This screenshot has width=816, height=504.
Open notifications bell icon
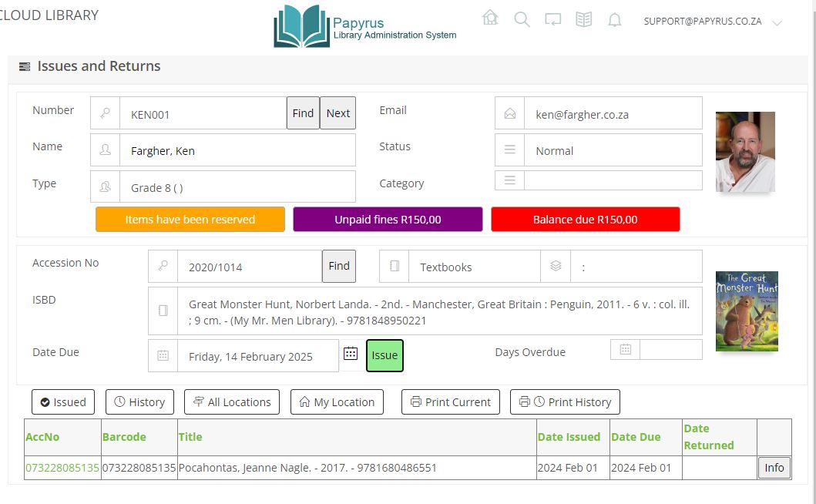tap(614, 21)
